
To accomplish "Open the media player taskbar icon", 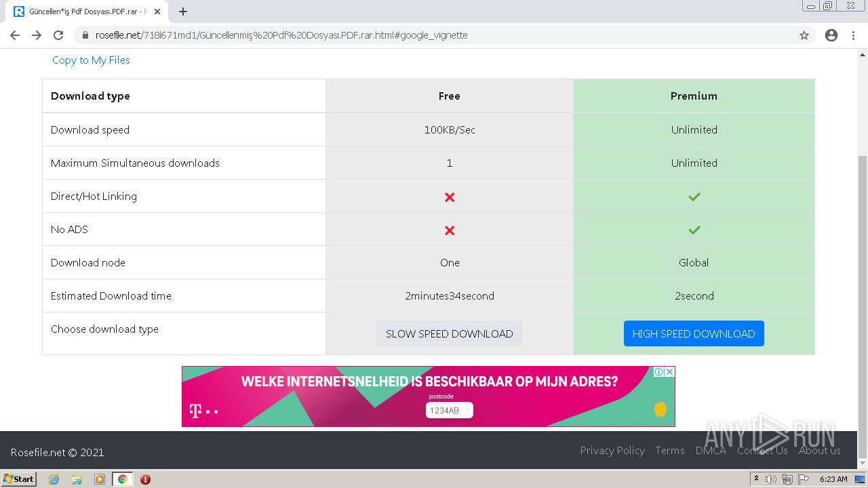I will point(100,479).
